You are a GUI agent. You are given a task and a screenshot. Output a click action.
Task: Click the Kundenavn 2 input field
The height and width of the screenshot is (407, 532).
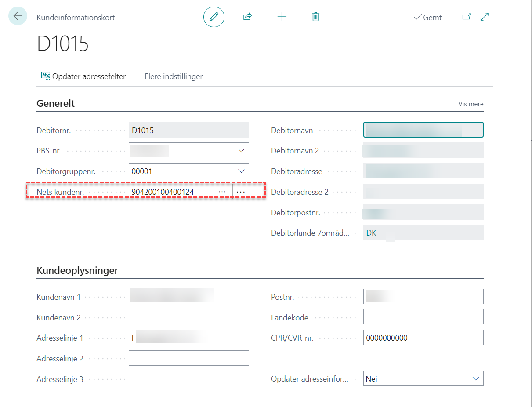(188, 317)
